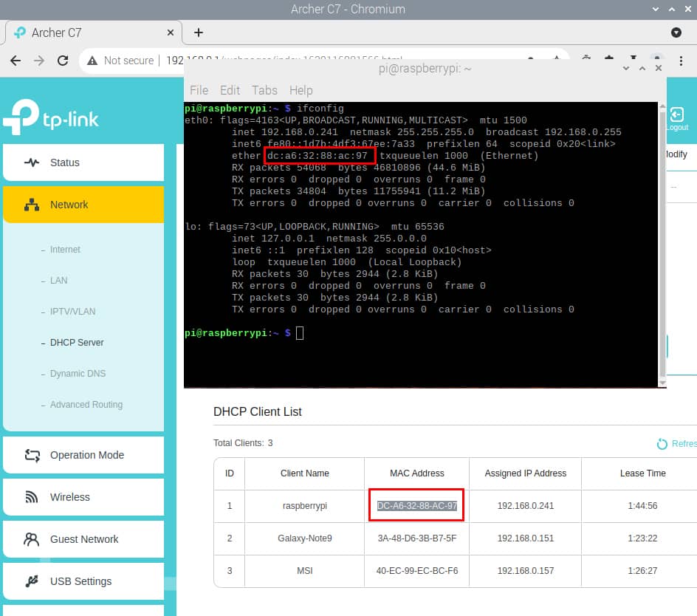Open the IPTV/VLAN submenu item

72,312
